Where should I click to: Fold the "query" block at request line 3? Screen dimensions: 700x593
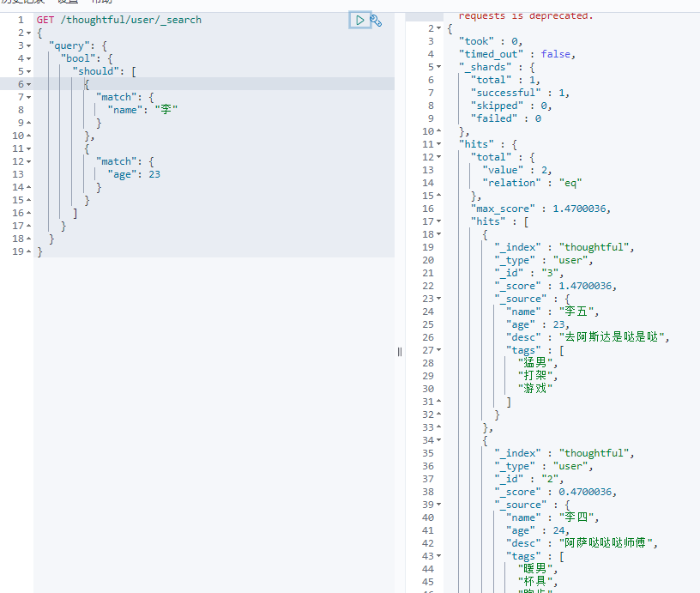pyautogui.click(x=29, y=46)
